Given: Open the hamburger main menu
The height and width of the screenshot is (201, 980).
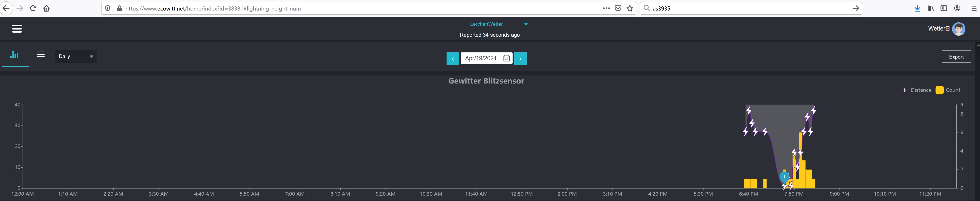Looking at the screenshot, I should 17,28.
